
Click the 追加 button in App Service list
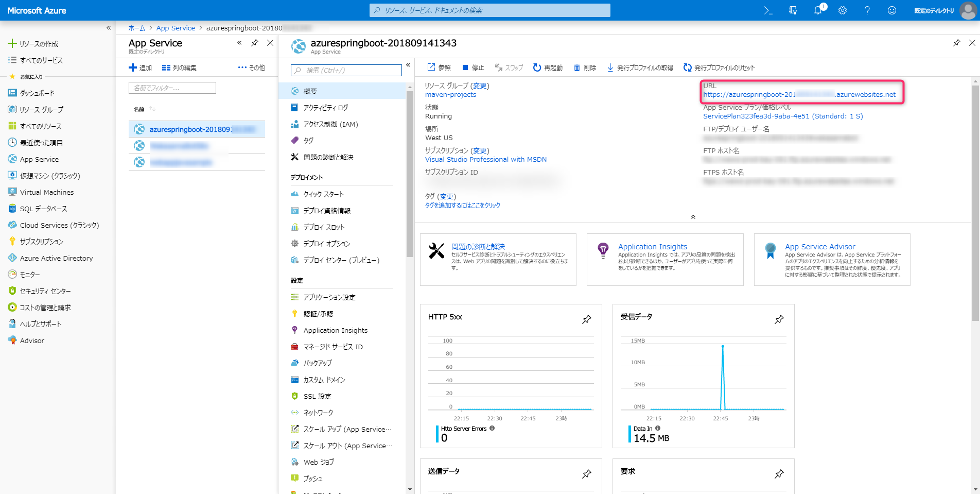tap(140, 67)
